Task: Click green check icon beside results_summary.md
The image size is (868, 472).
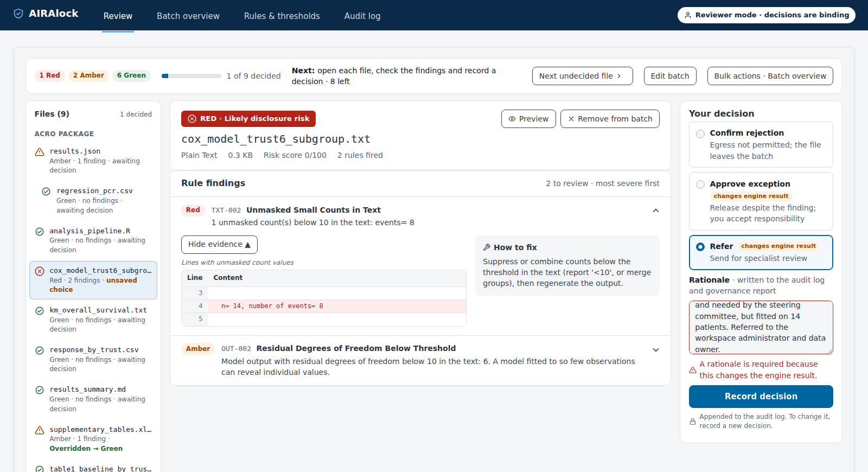Action: 40,390
